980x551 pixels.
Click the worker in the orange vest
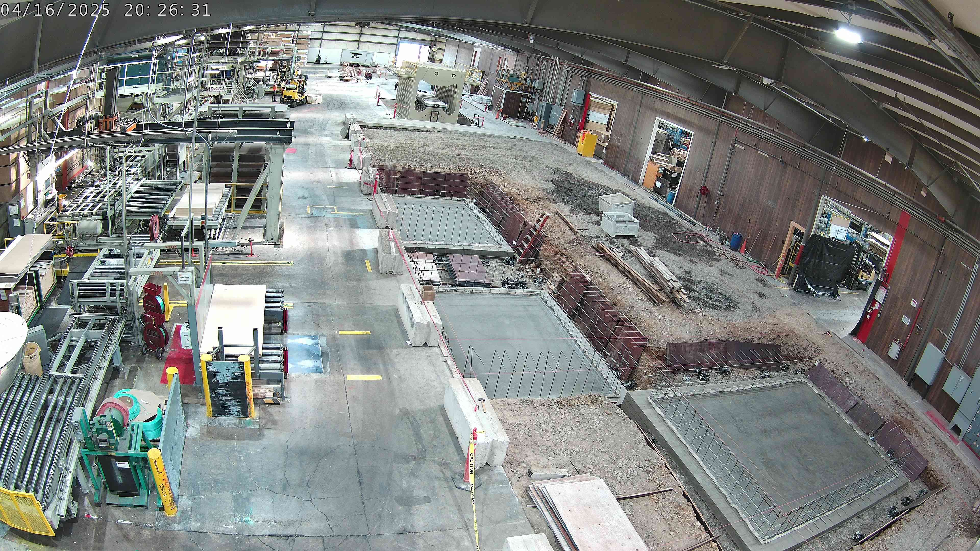pos(274,91)
